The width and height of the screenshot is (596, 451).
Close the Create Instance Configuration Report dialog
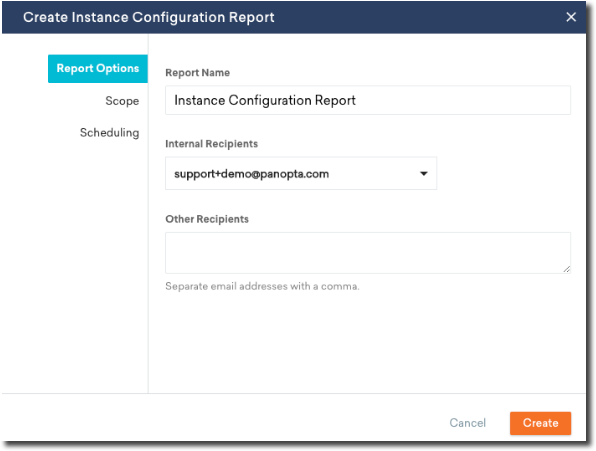tap(571, 17)
